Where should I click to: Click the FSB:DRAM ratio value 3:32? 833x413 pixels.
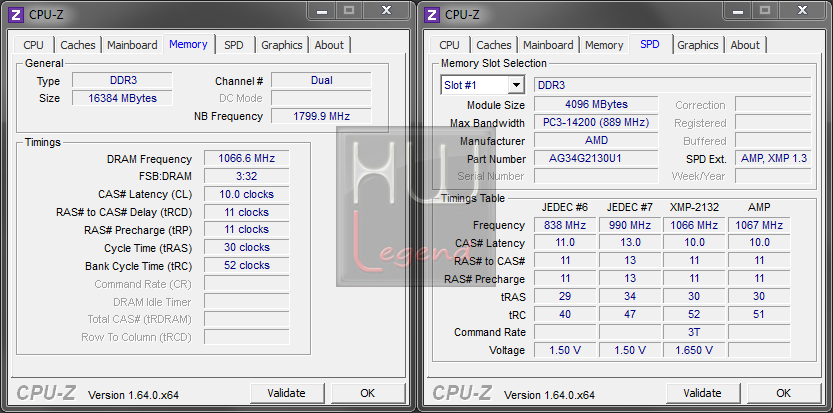tap(246, 176)
